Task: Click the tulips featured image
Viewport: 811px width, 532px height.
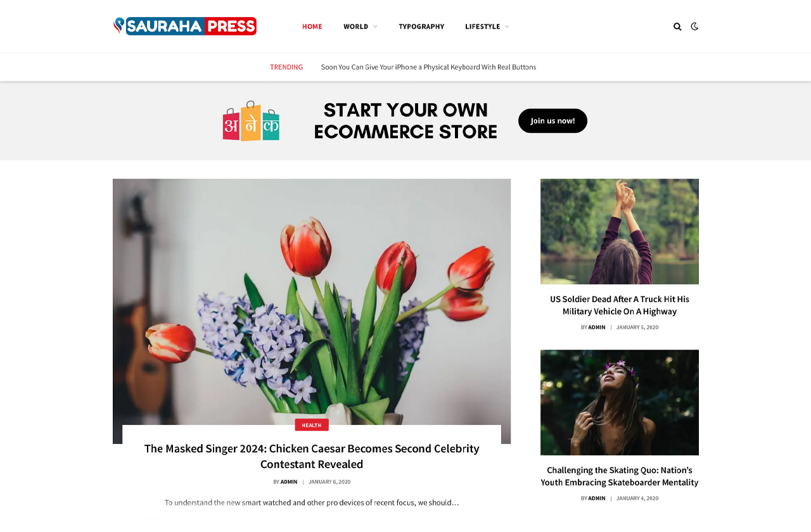Action: 312,301
